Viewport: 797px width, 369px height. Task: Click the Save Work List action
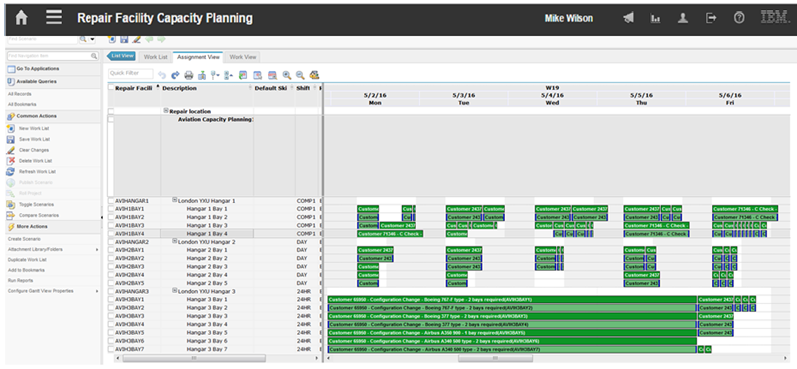point(35,139)
